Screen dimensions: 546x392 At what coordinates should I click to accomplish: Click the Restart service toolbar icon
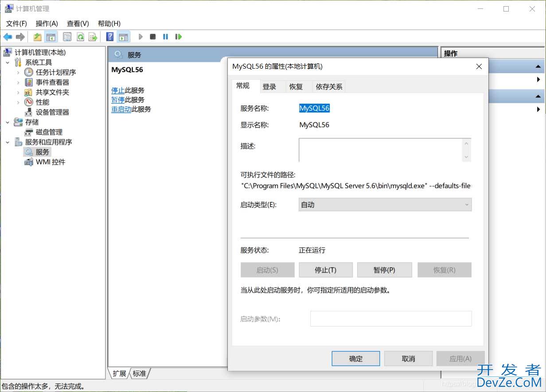[x=178, y=37]
